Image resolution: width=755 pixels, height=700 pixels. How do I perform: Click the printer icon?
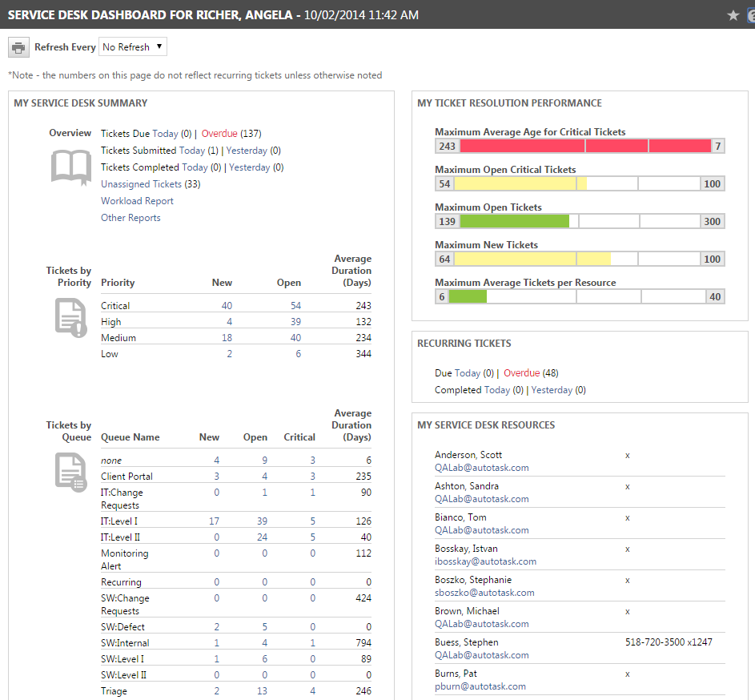[18, 47]
